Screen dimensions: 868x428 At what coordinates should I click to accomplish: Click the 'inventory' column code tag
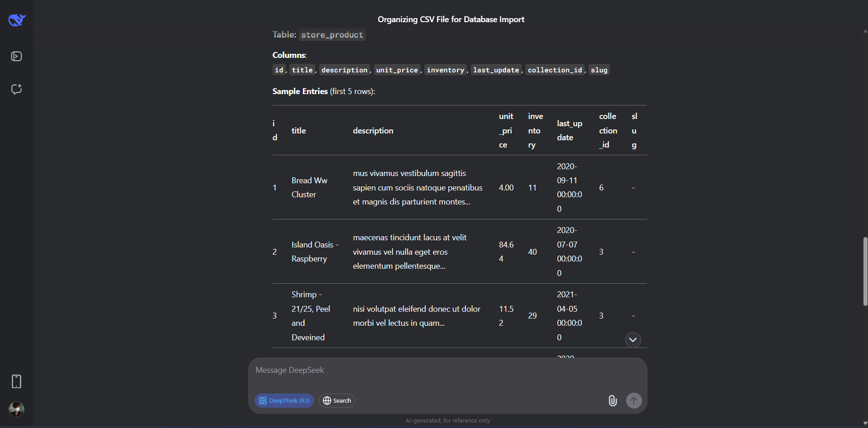point(446,70)
